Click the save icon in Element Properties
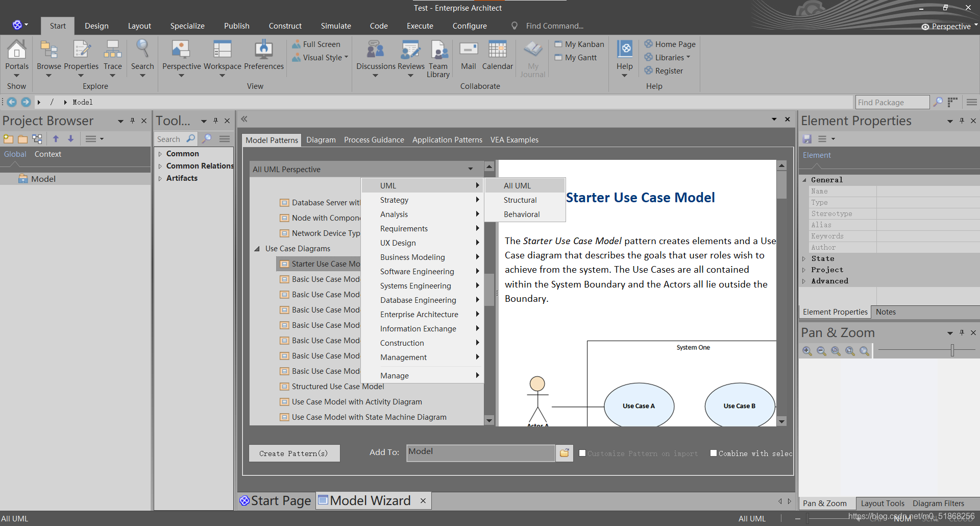Screen dimensions: 980x526 tap(807, 139)
